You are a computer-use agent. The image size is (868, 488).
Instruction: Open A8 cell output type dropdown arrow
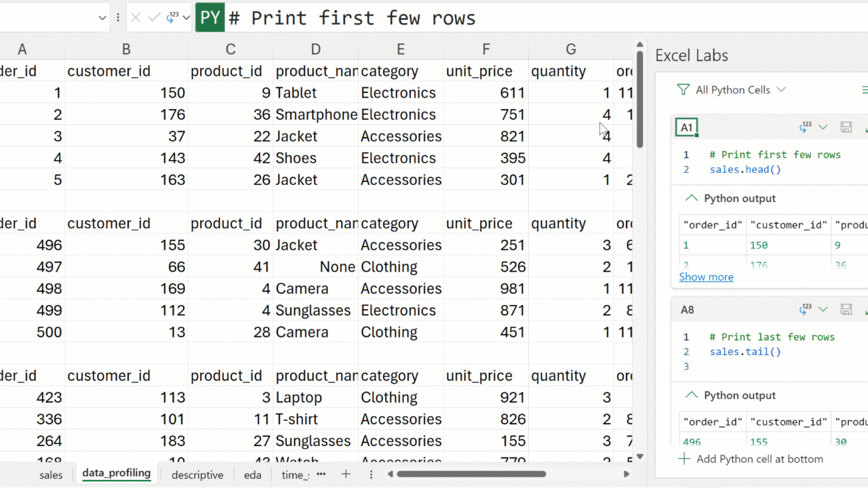coord(823,310)
